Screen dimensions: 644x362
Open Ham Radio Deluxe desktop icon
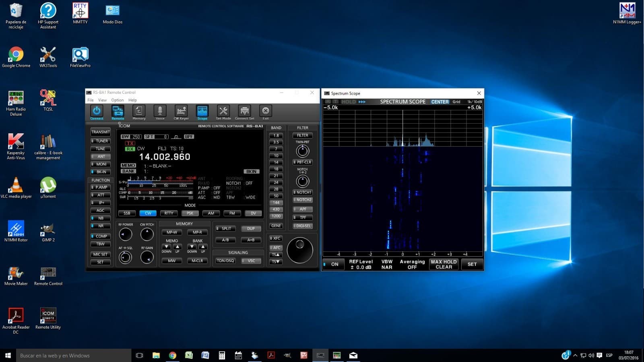16,103
